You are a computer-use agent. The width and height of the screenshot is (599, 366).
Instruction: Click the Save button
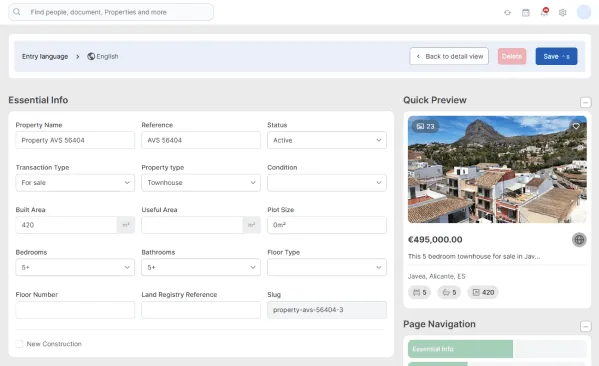pos(556,56)
